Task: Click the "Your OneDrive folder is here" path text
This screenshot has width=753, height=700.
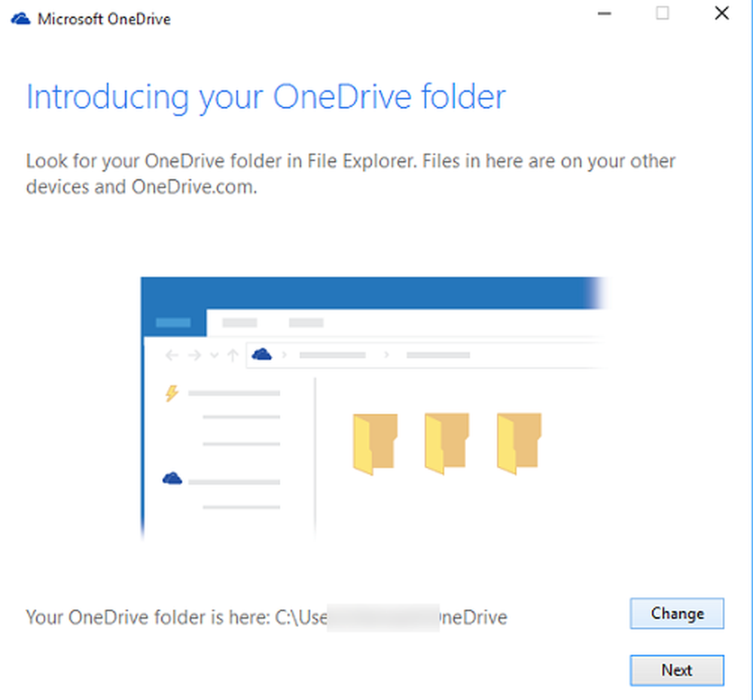Action: coord(267,617)
